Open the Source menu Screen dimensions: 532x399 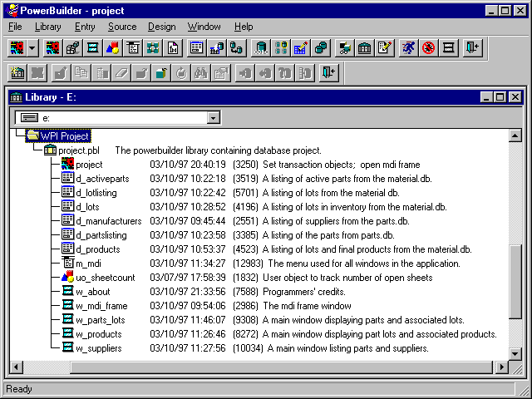[122, 27]
